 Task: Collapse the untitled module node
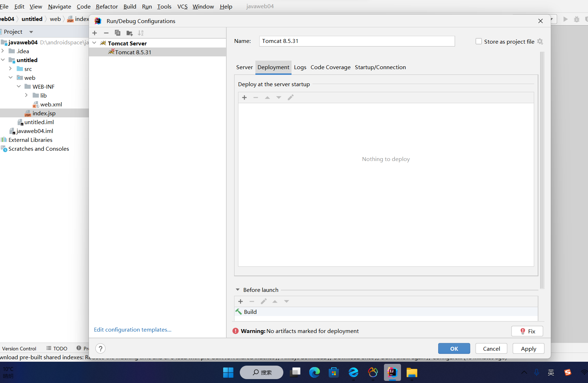click(3, 60)
